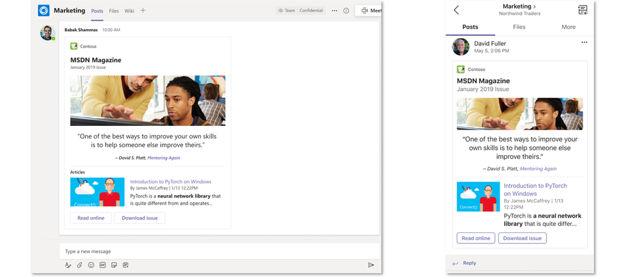
Task: Add a new tab with plus icon
Action: (143, 10)
